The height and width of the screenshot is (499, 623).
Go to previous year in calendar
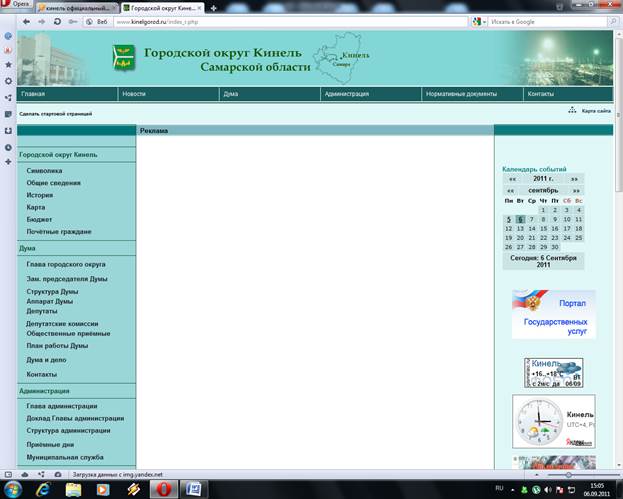(x=512, y=178)
